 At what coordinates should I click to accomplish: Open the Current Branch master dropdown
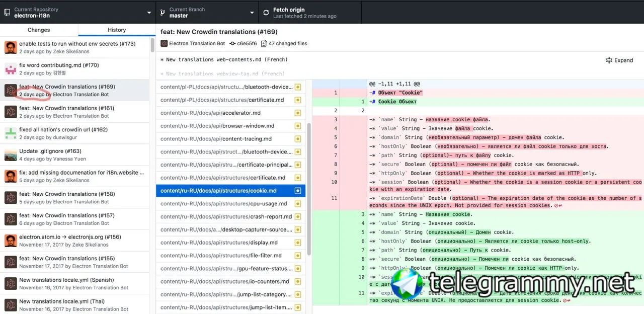(x=207, y=12)
